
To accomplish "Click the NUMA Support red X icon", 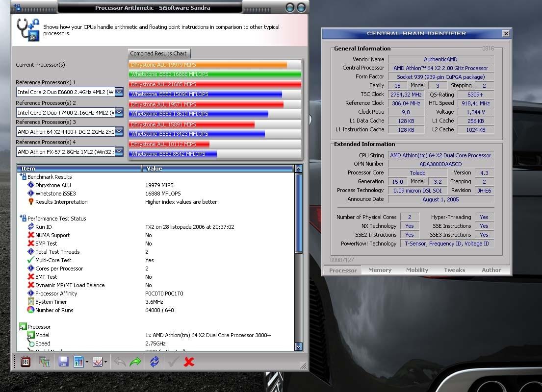I will tap(31, 235).
